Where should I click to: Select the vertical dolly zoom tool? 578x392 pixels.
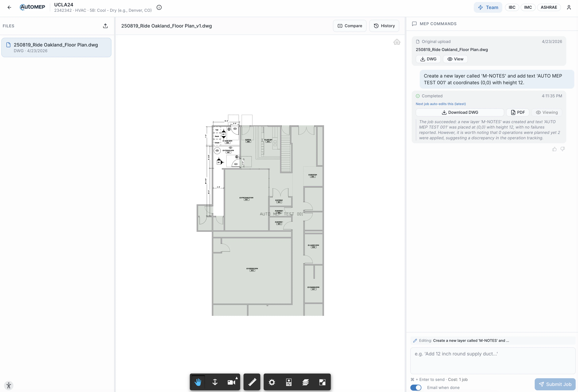tap(215, 382)
